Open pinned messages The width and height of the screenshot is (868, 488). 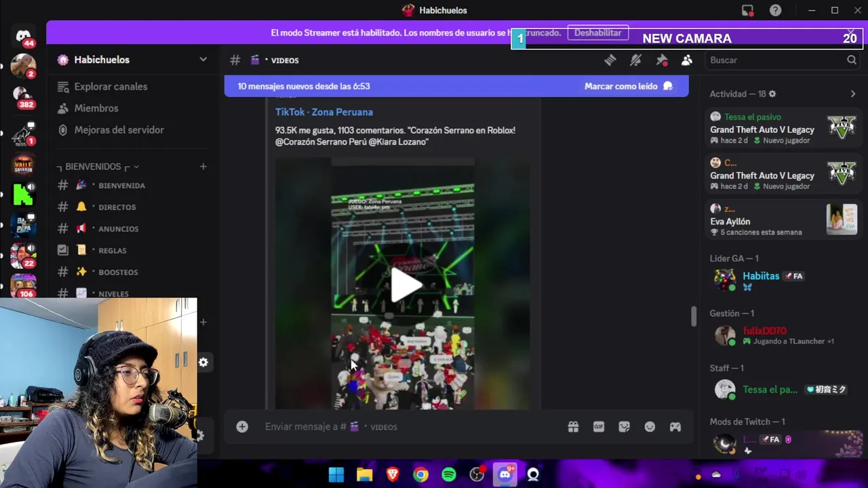click(662, 60)
